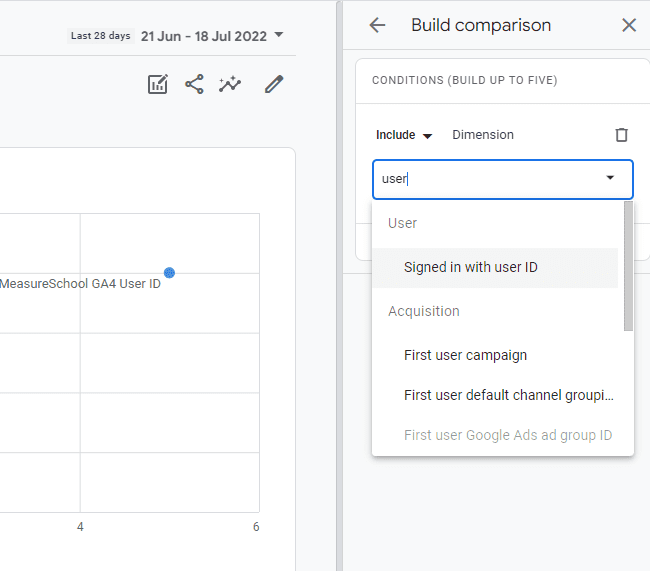The image size is (650, 571).
Task: Click the 'Acquisition' category header in list
Action: 424,311
